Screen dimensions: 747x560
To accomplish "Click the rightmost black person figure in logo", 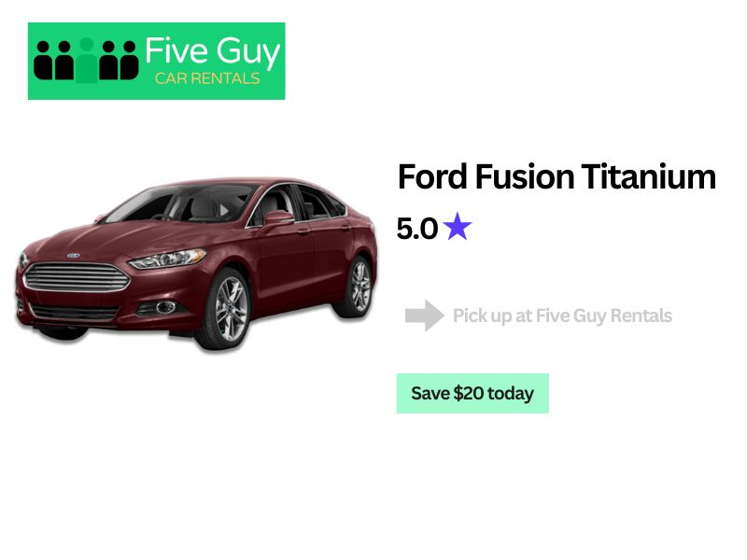I will [x=129, y=61].
